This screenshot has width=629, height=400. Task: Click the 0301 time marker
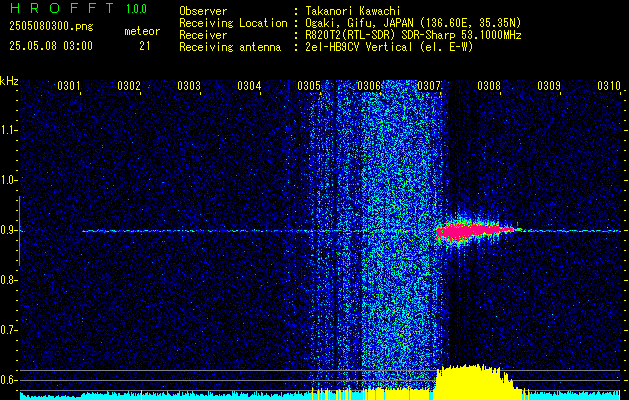click(x=69, y=86)
